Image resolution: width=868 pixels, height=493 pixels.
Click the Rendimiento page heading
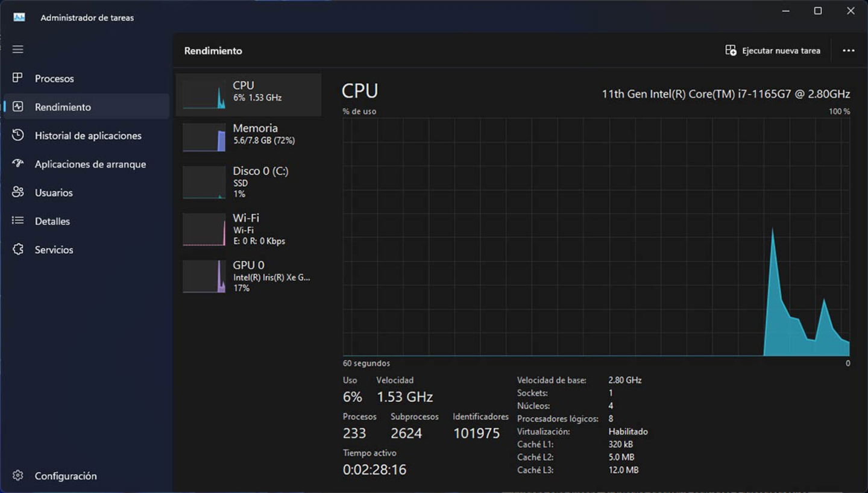pyautogui.click(x=213, y=51)
